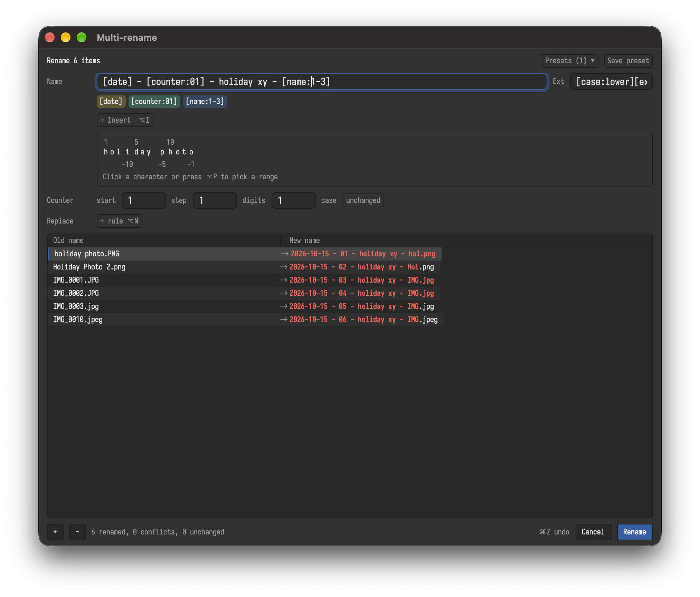Click the Ext pattern input field
The width and height of the screenshot is (700, 597).
coord(611,82)
